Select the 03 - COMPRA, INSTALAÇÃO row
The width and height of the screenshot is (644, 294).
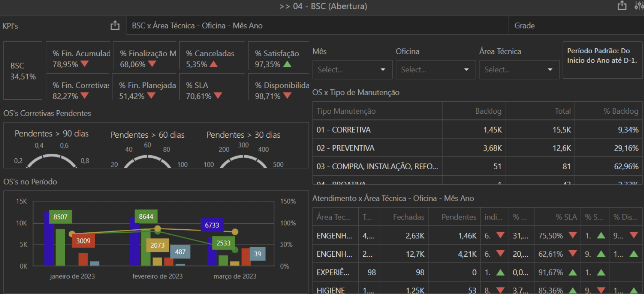tap(478, 166)
